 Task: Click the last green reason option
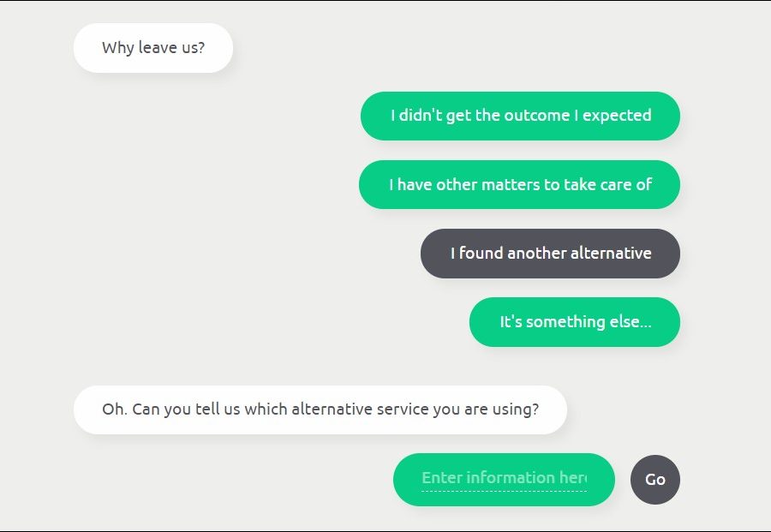[574, 322]
